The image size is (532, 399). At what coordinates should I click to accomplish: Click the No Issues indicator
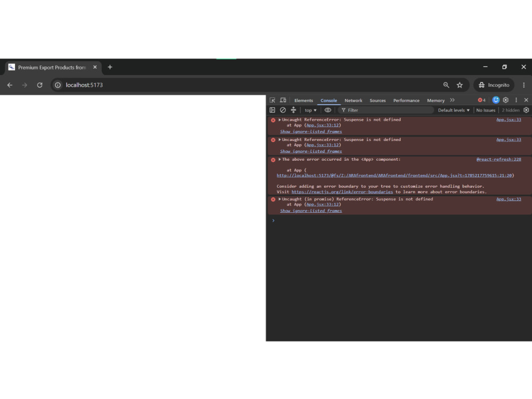pos(486,110)
